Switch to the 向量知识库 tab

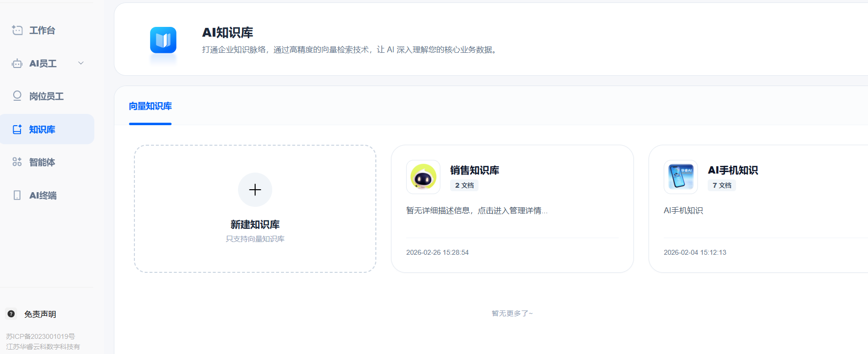click(x=150, y=106)
